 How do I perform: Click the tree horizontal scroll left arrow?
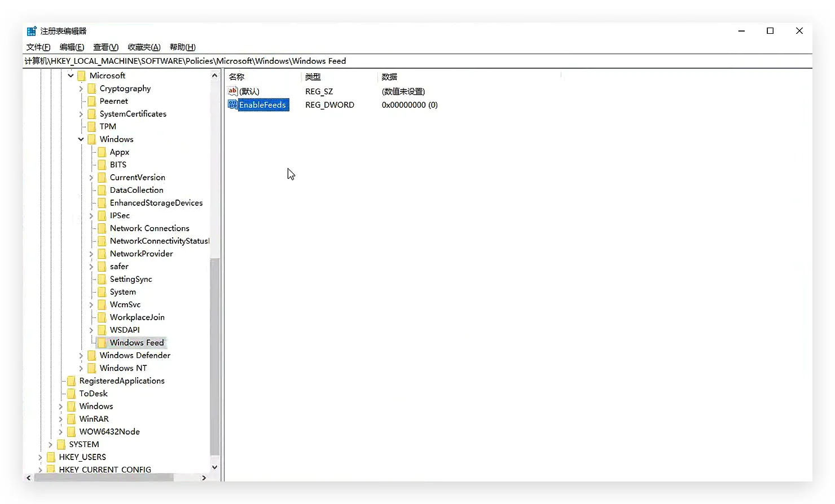click(x=29, y=478)
